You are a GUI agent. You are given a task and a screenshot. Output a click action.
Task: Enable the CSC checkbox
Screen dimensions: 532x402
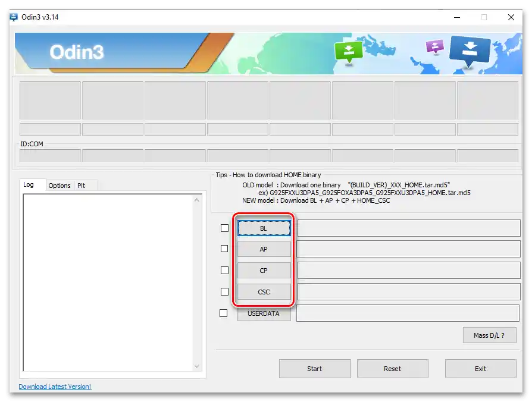click(224, 291)
